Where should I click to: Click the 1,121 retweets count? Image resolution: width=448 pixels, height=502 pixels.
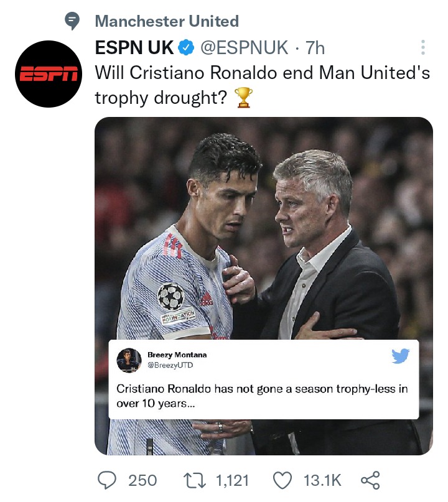click(232, 481)
